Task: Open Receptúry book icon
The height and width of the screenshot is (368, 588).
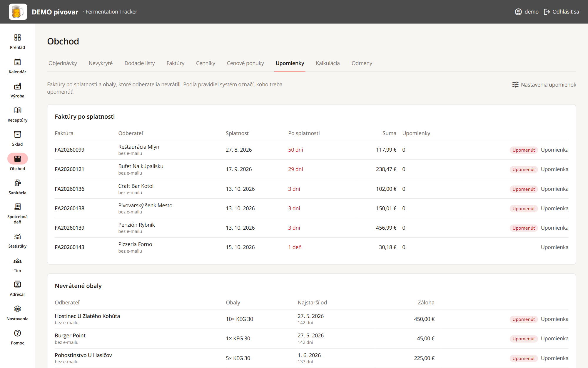Action: pyautogui.click(x=17, y=110)
